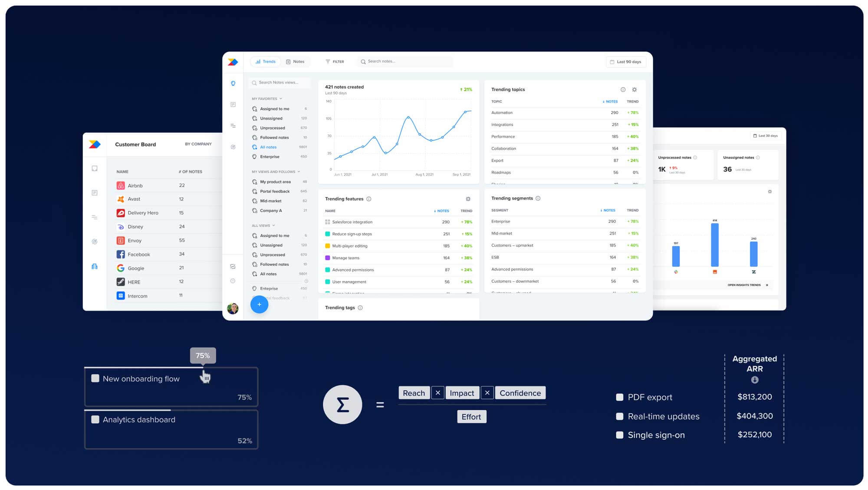Image resolution: width=868 pixels, height=490 pixels.
Task: Expand the MY FAVORITES section
Action: click(x=279, y=98)
